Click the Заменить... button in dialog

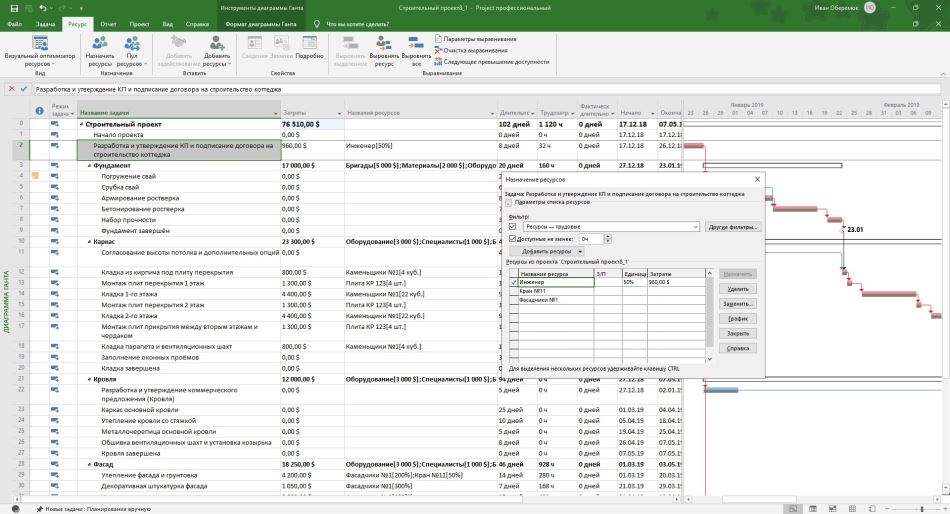737,304
